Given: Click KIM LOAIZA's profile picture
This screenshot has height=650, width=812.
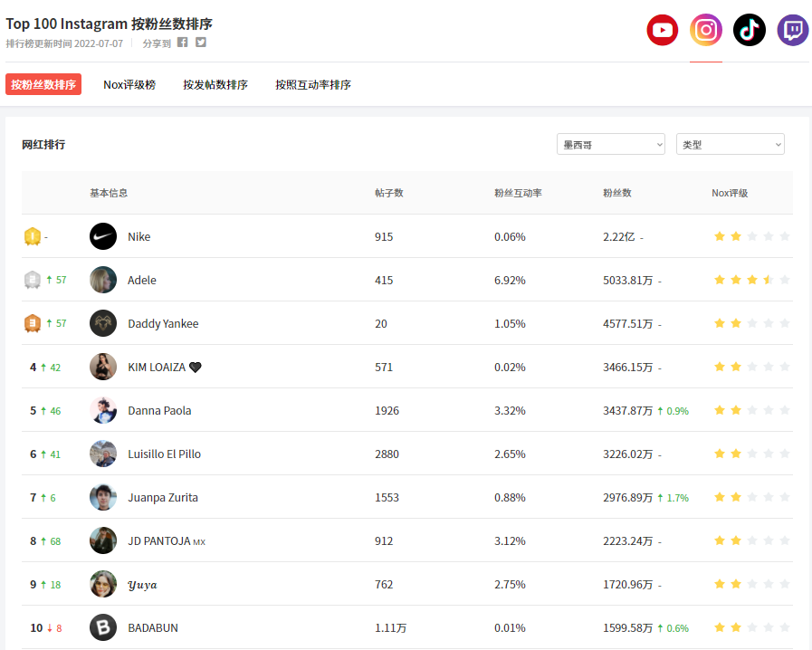Looking at the screenshot, I should coord(103,367).
